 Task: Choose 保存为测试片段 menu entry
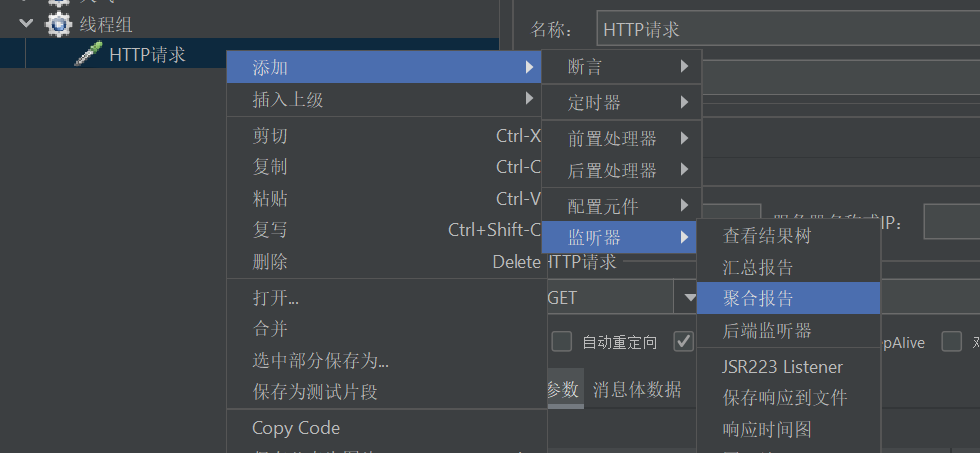click(x=384, y=392)
